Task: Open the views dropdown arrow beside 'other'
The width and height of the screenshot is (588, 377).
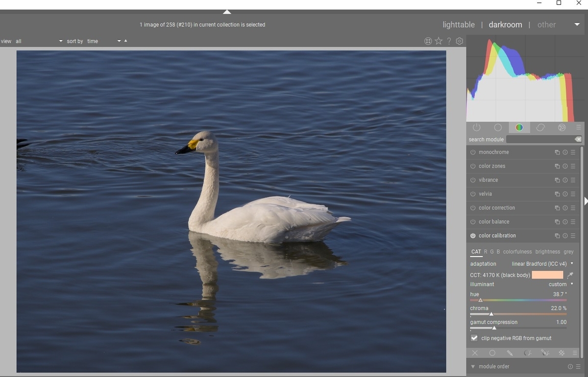Action: tap(577, 24)
